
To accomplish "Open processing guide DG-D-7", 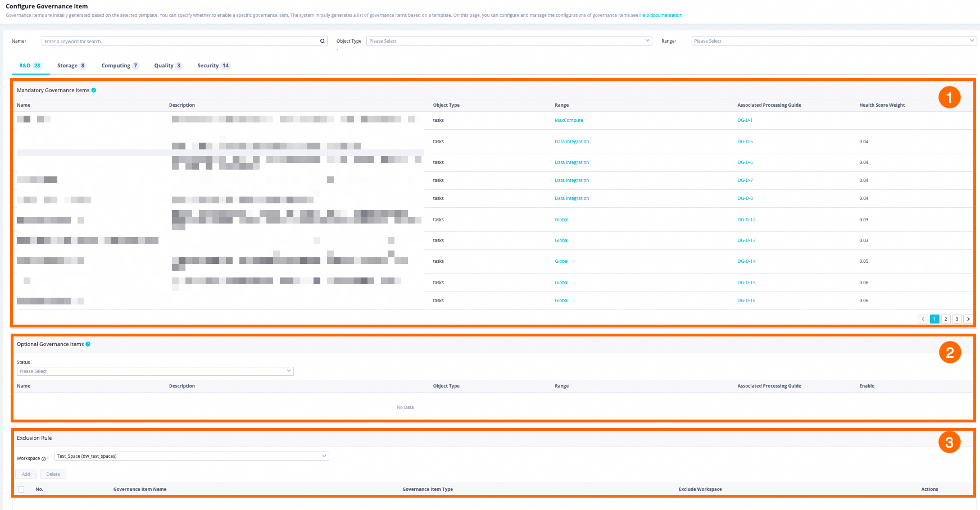I will coord(745,180).
